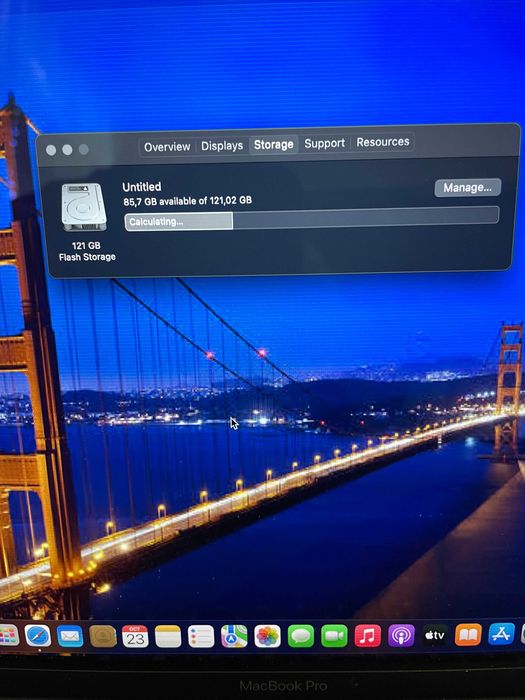Close the About This Mac window

click(x=51, y=150)
